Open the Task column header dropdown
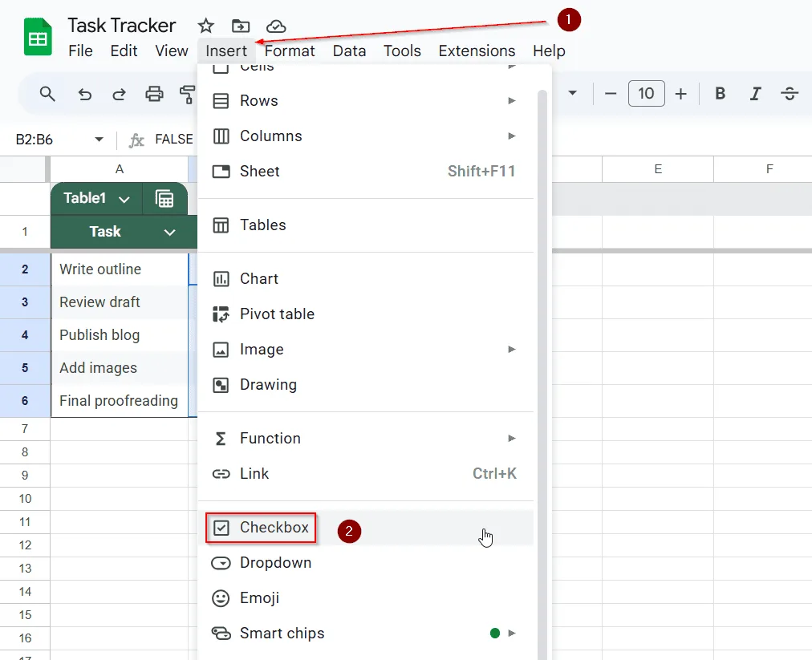The height and width of the screenshot is (660, 812). [x=170, y=233]
